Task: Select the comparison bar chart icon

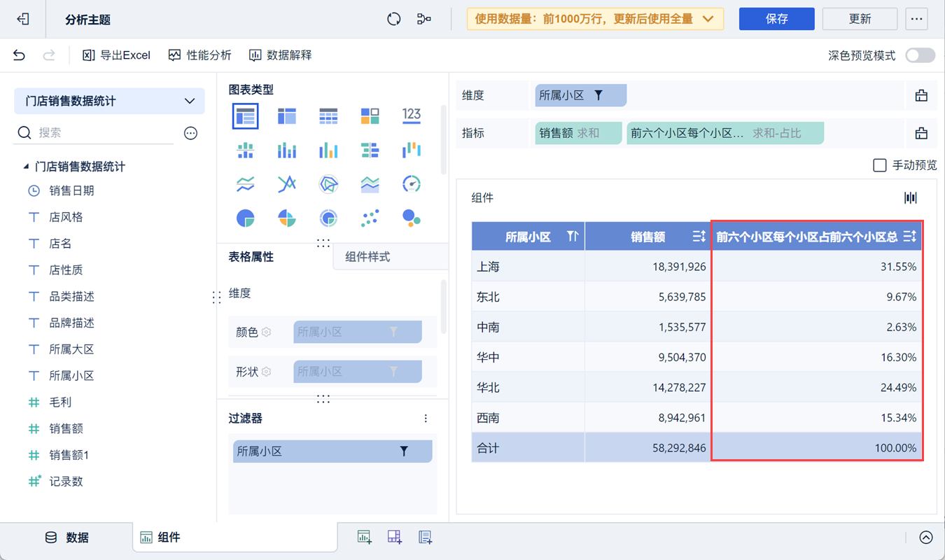Action: (x=370, y=150)
